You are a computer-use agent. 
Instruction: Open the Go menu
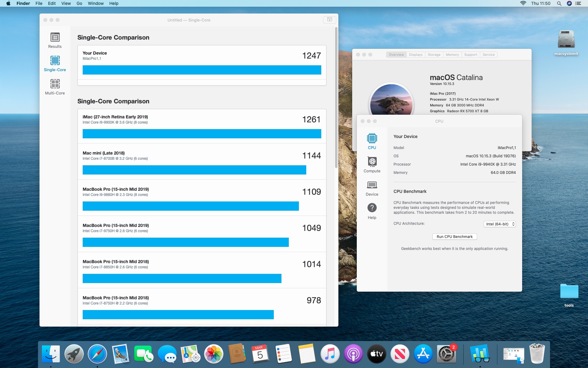pyautogui.click(x=79, y=3)
